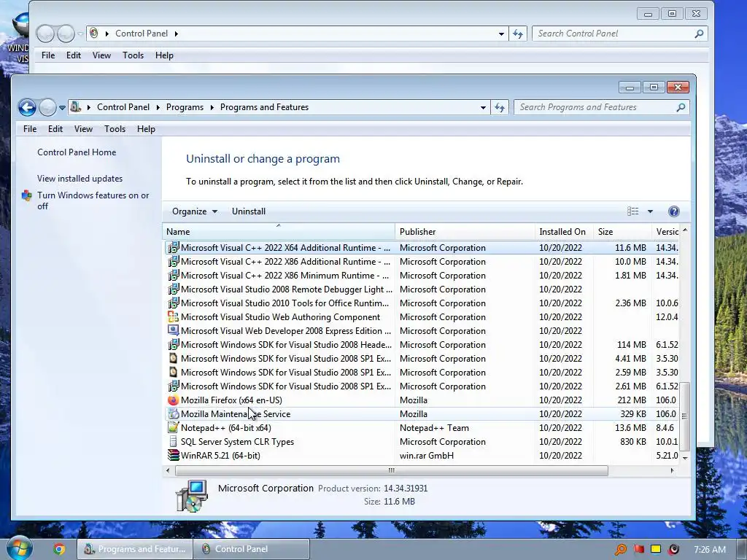Switch to Control Panel taskbar button

(x=252, y=549)
